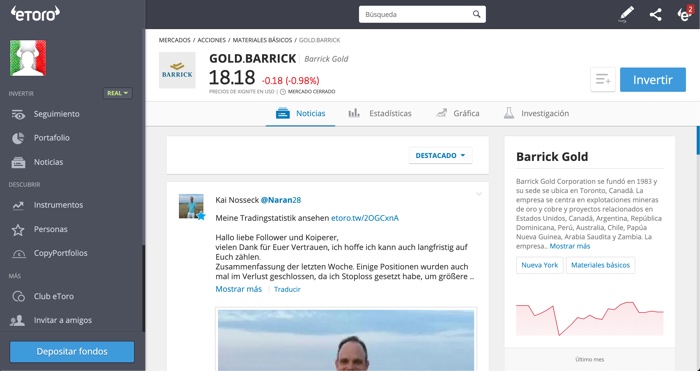The width and height of the screenshot is (700, 371).
Task: Open the pencil write-post icon
Action: pos(626,14)
